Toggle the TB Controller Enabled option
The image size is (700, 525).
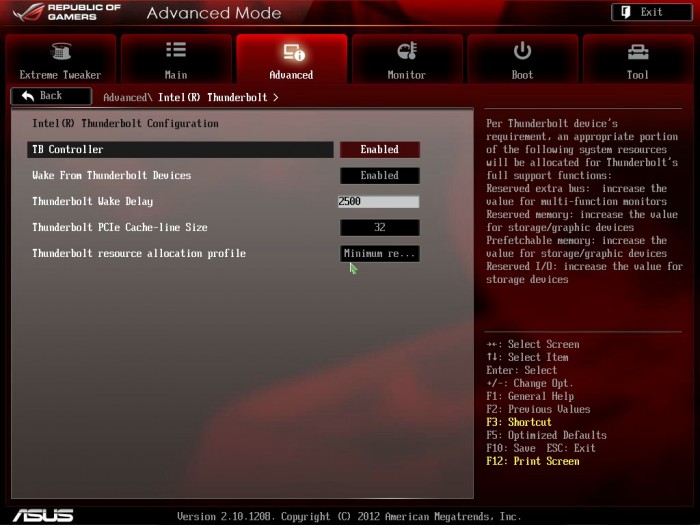379,150
